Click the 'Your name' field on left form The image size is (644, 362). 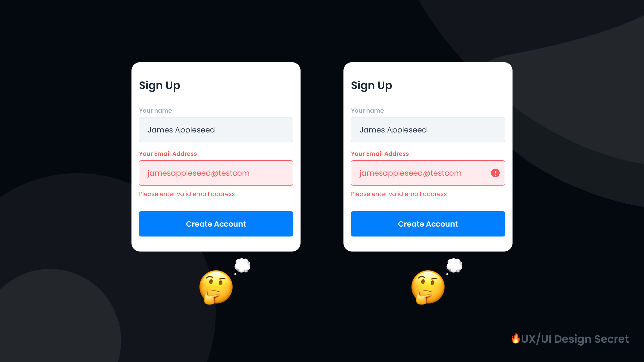[216, 130]
